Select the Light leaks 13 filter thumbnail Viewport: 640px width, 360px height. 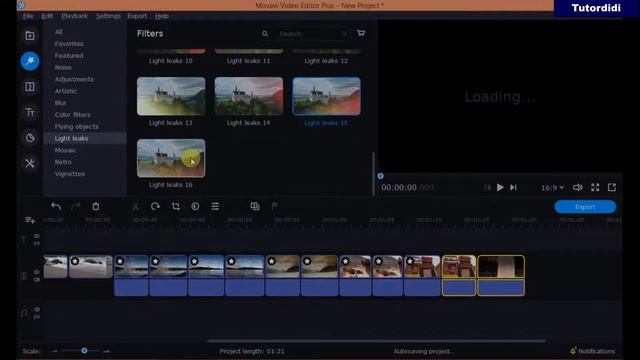(171, 96)
